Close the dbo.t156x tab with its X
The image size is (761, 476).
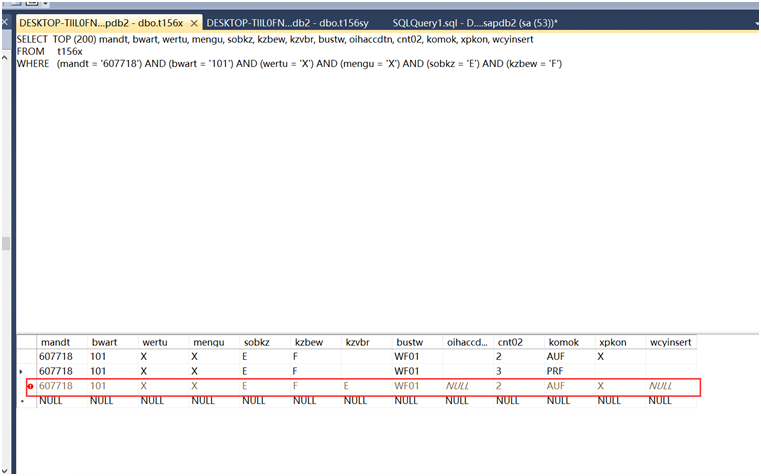click(194, 23)
